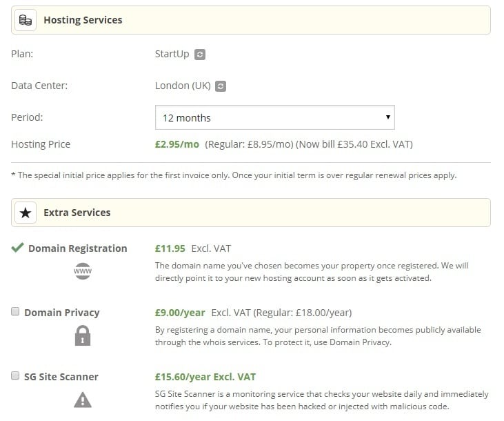Click the £15.60/year Excl. VAT price

[205, 377]
